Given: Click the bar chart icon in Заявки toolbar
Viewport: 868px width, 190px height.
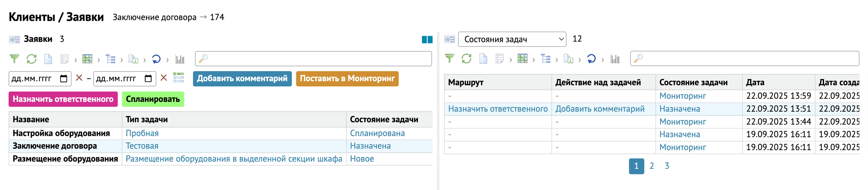Looking at the screenshot, I should click(180, 59).
